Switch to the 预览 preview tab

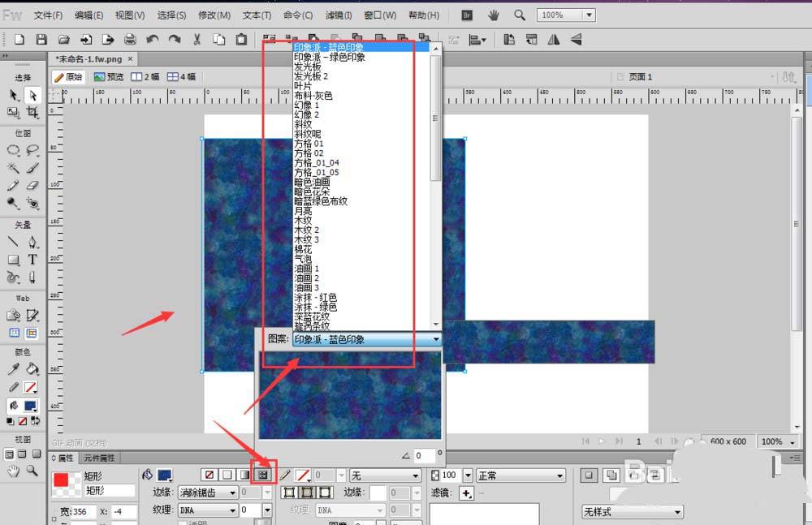pos(109,77)
